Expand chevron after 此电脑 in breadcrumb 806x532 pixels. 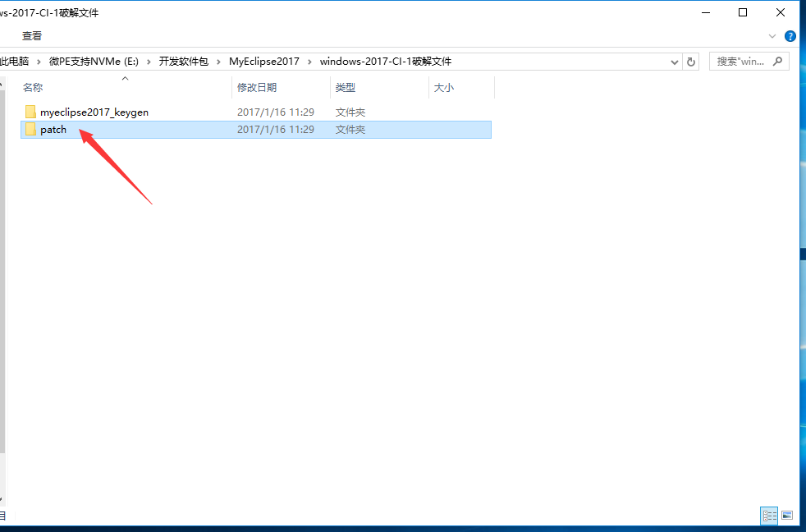click(39, 62)
